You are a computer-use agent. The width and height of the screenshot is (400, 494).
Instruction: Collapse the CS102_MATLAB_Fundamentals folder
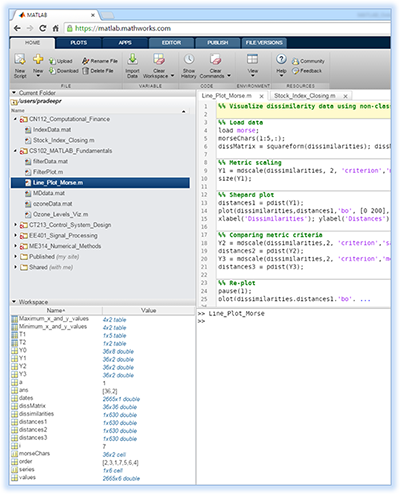pos(15,151)
